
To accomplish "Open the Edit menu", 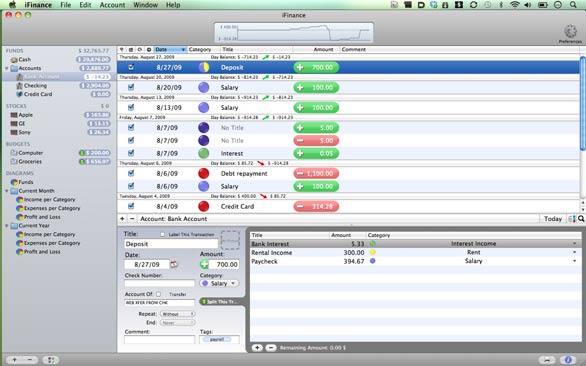I will 85,5.
